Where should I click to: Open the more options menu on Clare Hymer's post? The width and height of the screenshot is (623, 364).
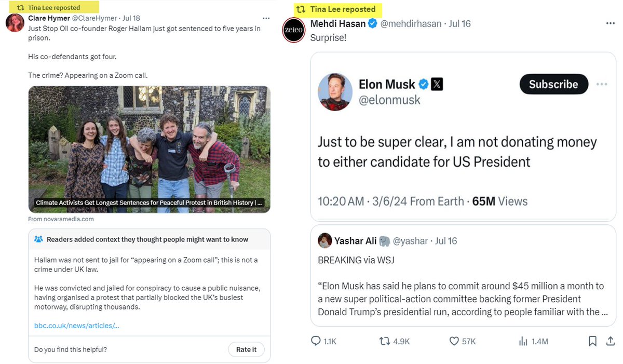pyautogui.click(x=266, y=19)
